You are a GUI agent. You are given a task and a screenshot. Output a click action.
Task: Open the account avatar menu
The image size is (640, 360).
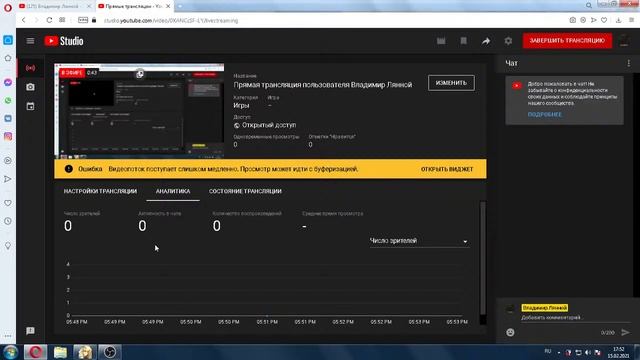tap(624, 41)
